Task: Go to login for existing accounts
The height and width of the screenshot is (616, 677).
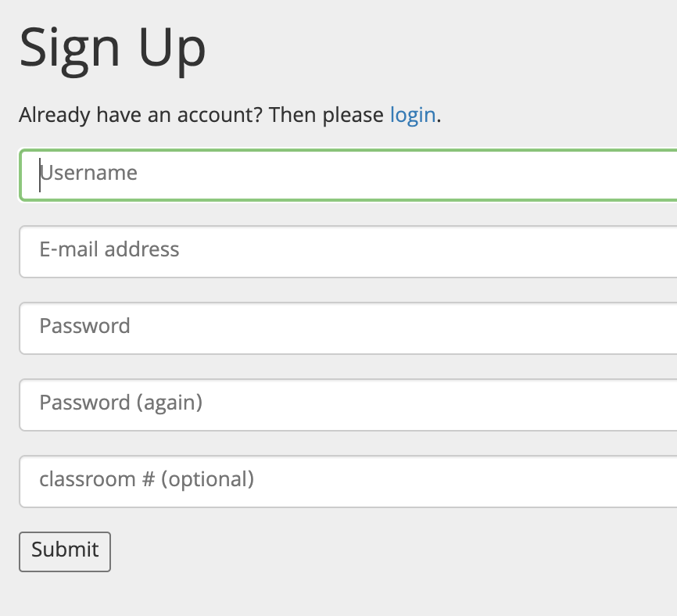Action: coord(413,116)
